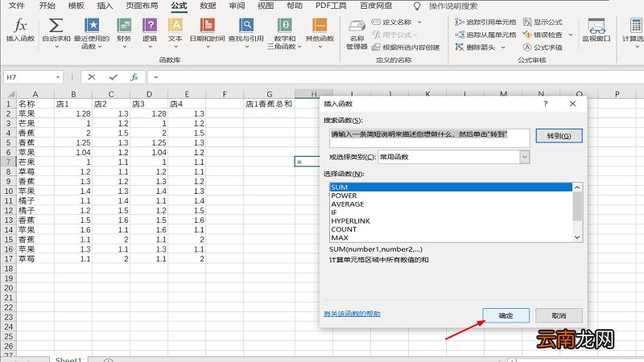Click the OK button in dialog
This screenshot has width=644, height=362.
point(506,315)
